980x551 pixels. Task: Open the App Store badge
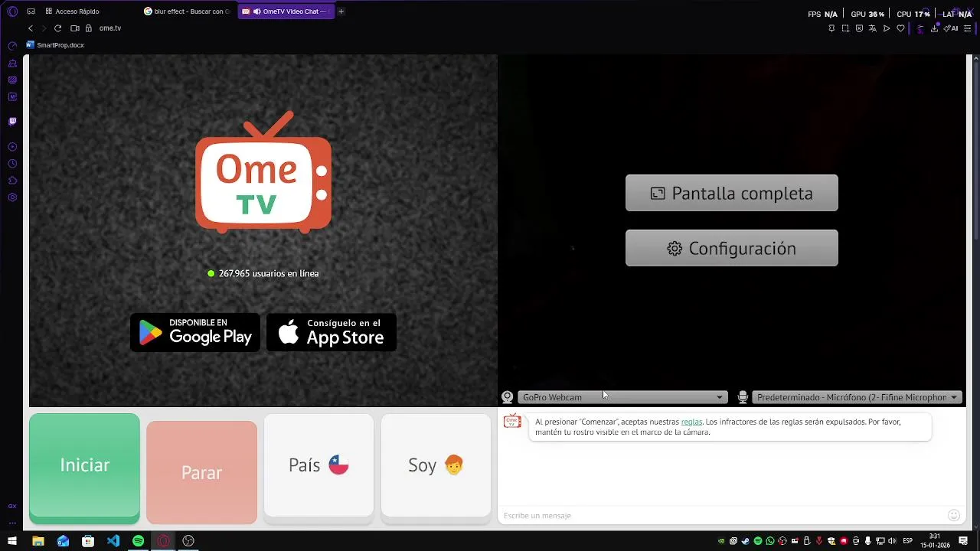[332, 332]
